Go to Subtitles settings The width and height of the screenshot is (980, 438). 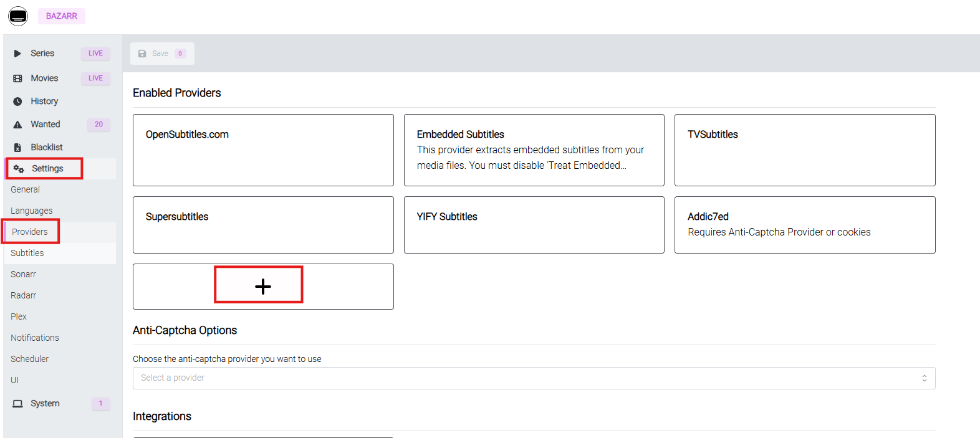coord(27,253)
